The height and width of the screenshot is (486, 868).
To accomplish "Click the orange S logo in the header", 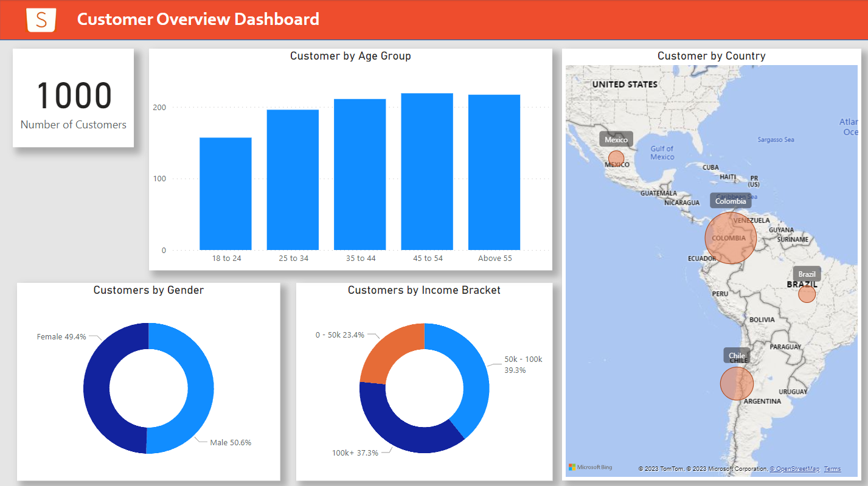I will pyautogui.click(x=41, y=19).
